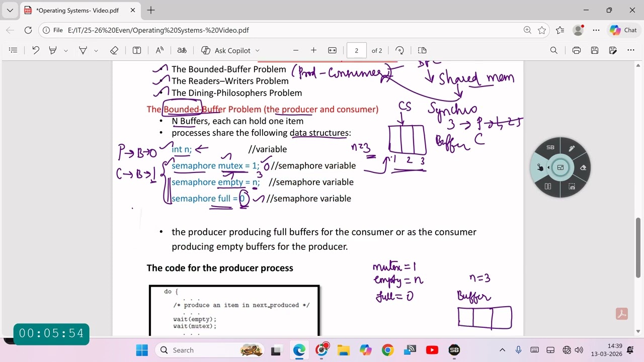Open the pages panel on radial toolbar
Viewport: 644px width, 362px height.
pos(548,187)
